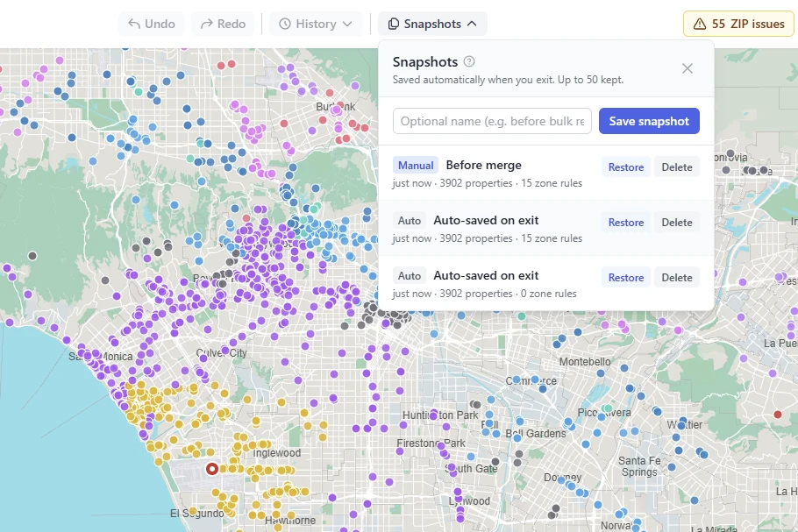
Task: Delete the Before merge snapshot
Action: [676, 167]
